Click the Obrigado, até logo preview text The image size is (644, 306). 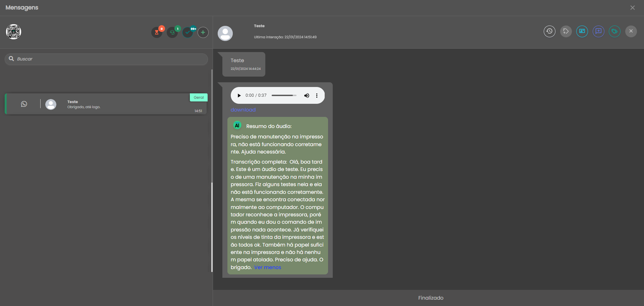tap(84, 107)
